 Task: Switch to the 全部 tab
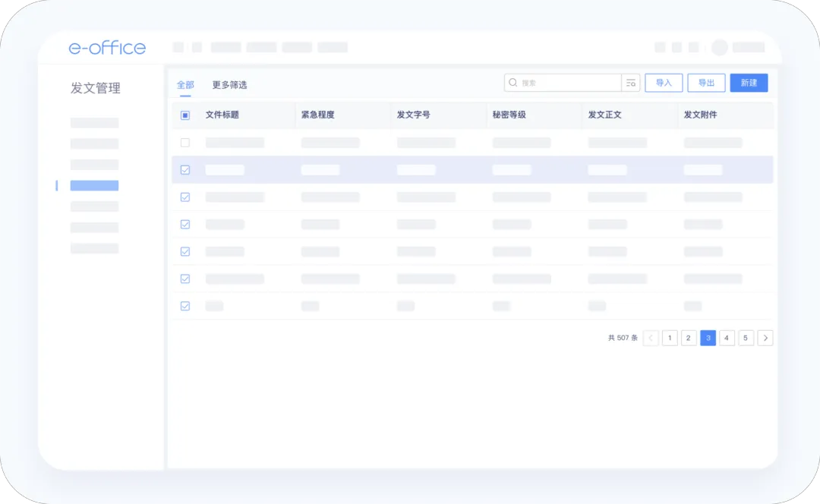click(185, 85)
